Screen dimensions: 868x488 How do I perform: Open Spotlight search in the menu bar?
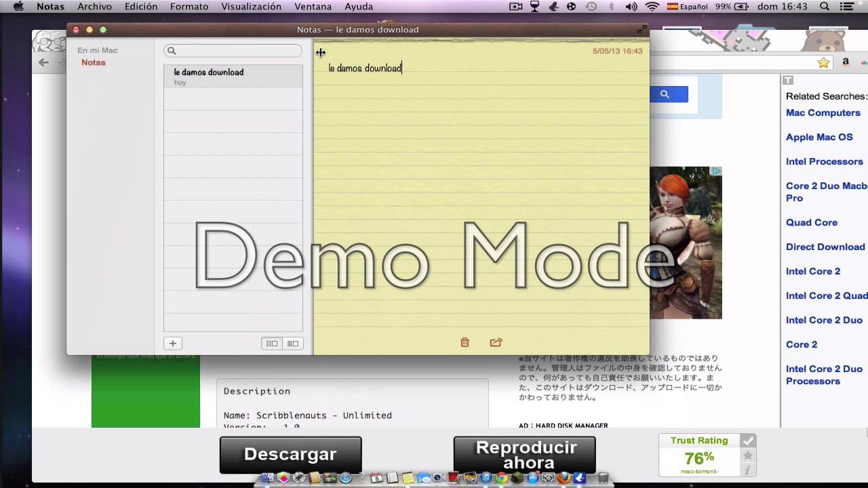click(825, 7)
